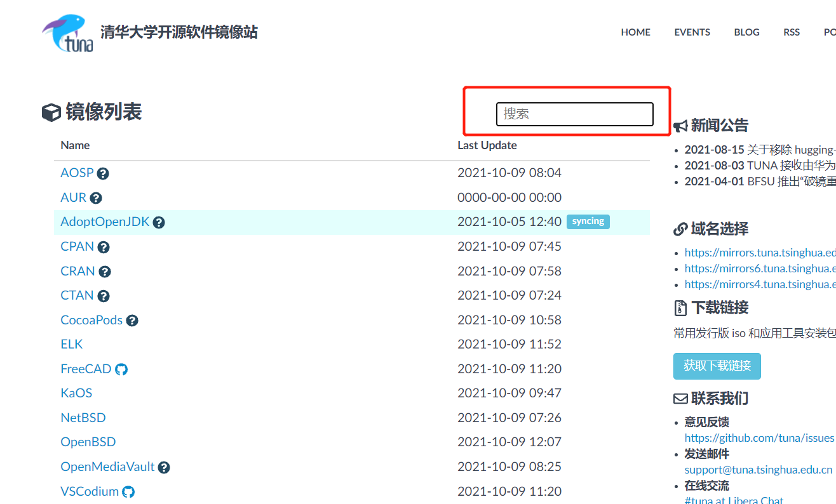Click the 获取下载链接 button
Screen dimensions: 836x504
click(717, 366)
